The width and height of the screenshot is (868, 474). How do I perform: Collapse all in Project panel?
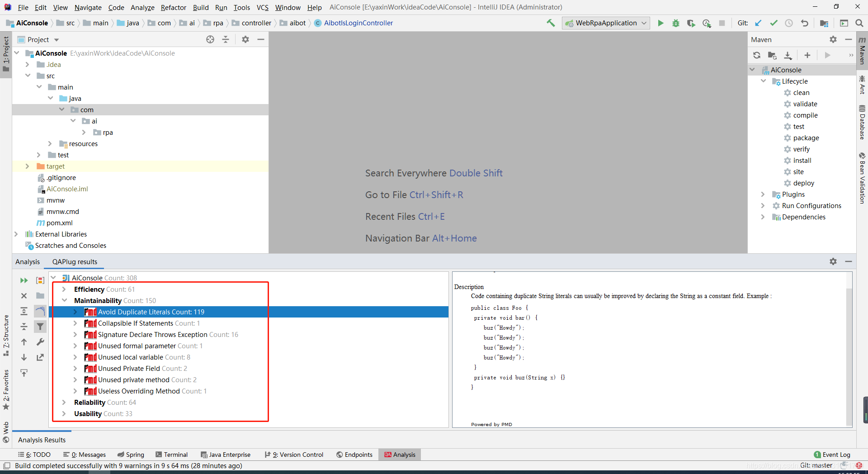(x=226, y=40)
